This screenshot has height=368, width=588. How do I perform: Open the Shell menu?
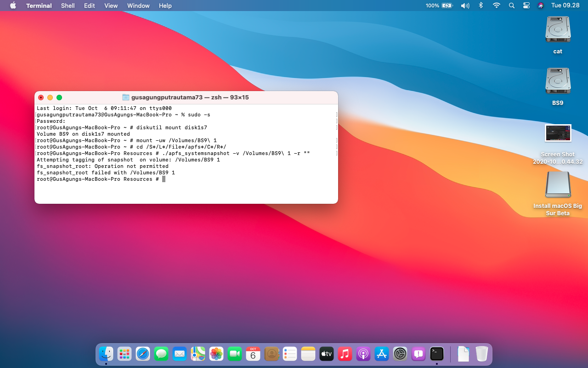click(x=68, y=6)
